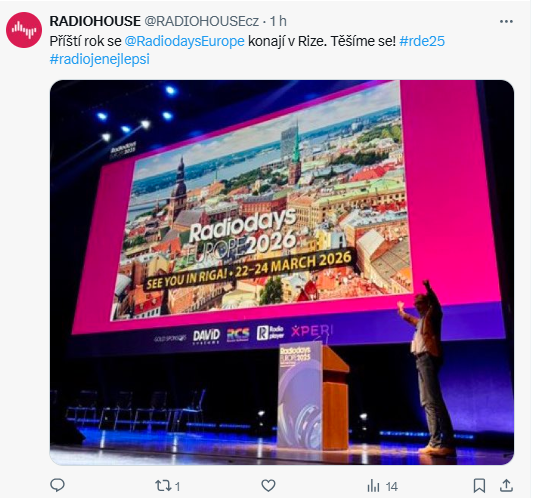
Task: Open the @RADIOHOUSEcz handle link
Action: click(201, 21)
